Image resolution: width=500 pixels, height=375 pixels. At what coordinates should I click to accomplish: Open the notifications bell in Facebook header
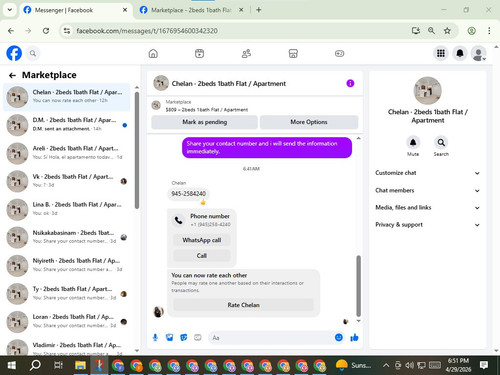[460, 53]
